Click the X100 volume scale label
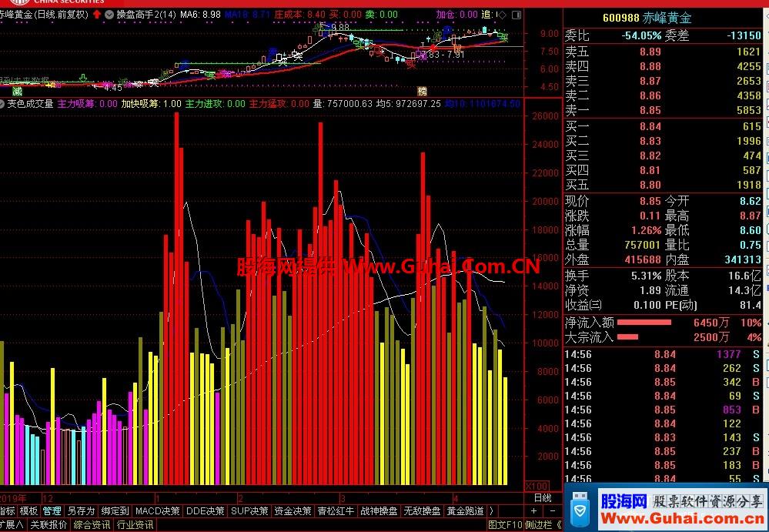 tap(536, 486)
